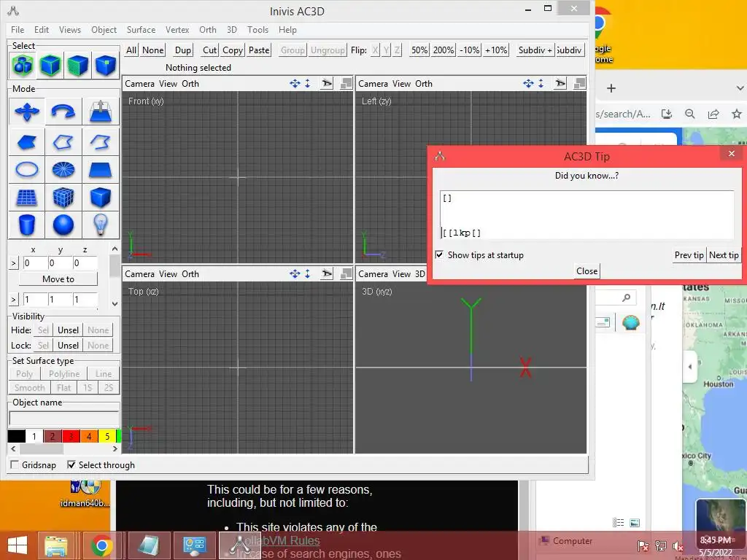Uncheck Show tips at startup
This screenshot has height=560, width=747.
coord(439,254)
